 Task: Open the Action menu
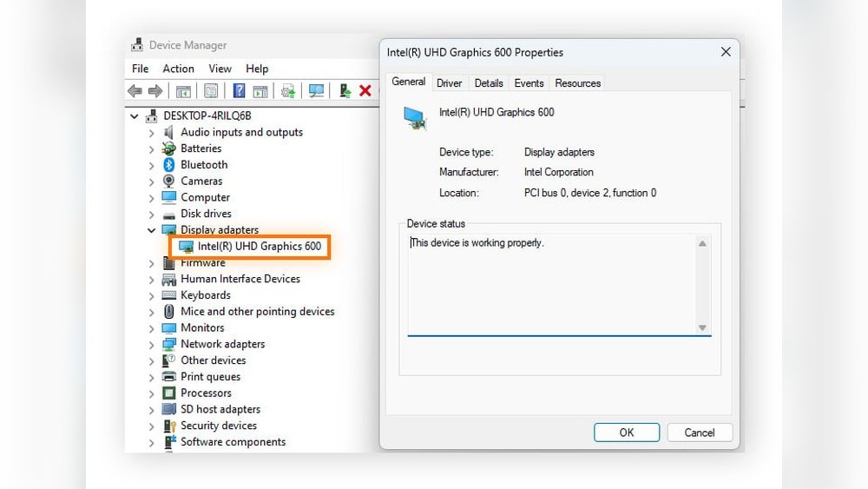coord(178,69)
